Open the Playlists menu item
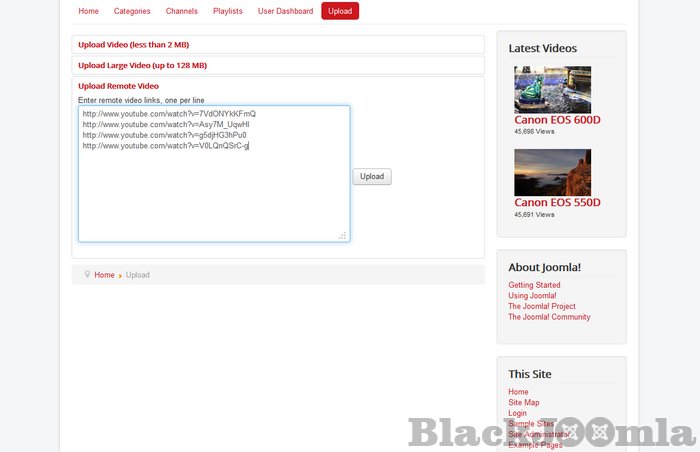The height and width of the screenshot is (452, 700). tap(227, 11)
